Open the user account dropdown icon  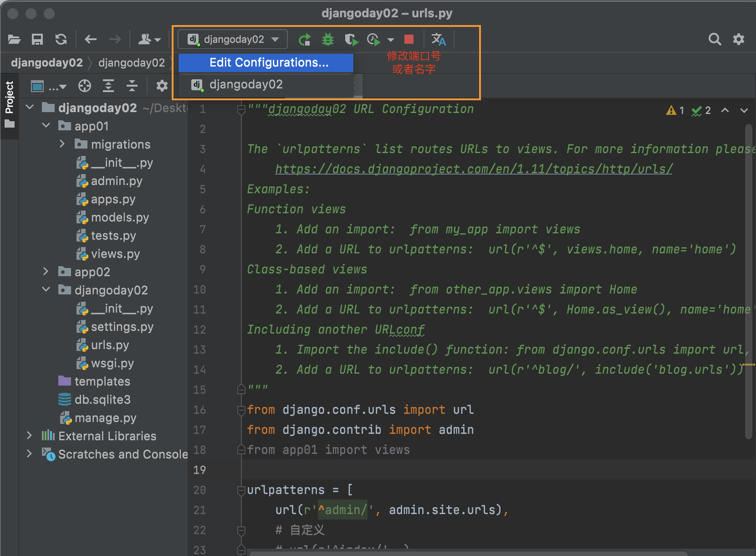click(149, 40)
